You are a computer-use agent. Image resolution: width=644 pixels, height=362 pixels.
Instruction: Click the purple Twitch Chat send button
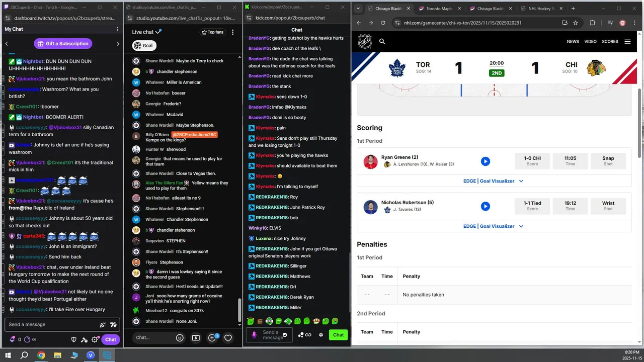point(111,339)
